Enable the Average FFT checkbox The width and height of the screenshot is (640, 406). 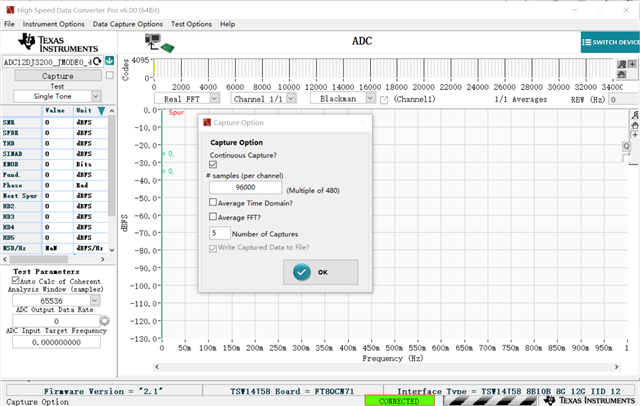pos(213,216)
